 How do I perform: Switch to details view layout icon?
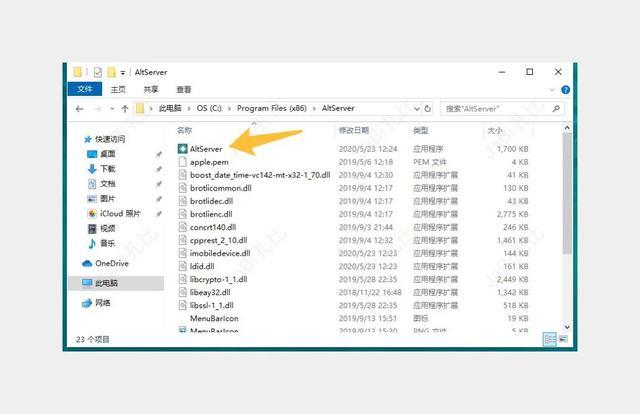(550, 339)
